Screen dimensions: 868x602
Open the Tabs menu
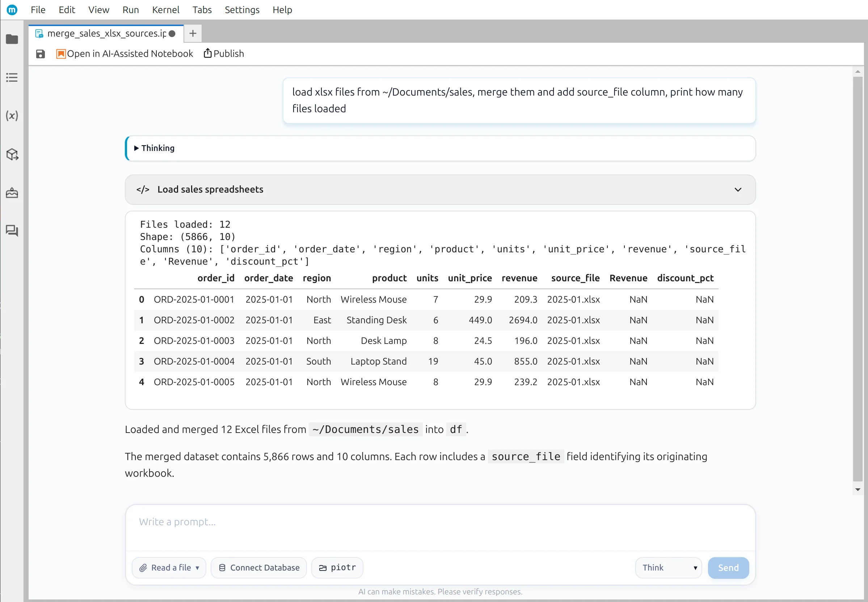[202, 10]
